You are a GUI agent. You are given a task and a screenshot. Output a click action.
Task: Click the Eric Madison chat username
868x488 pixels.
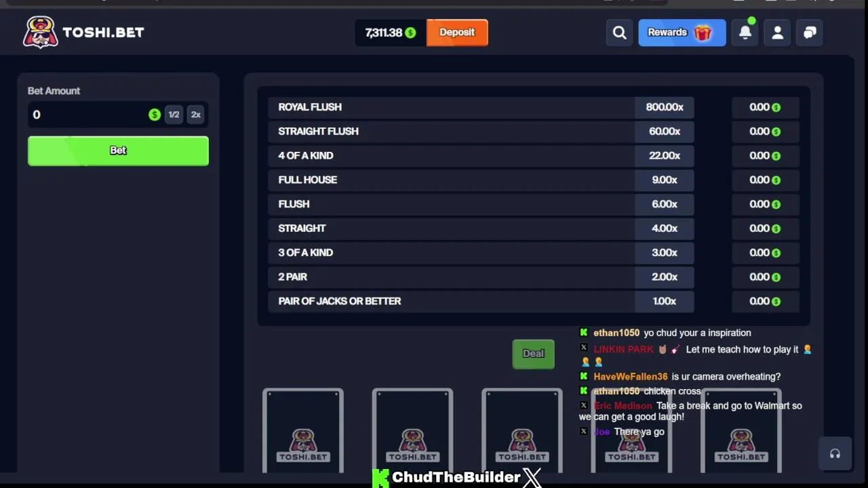623,406
